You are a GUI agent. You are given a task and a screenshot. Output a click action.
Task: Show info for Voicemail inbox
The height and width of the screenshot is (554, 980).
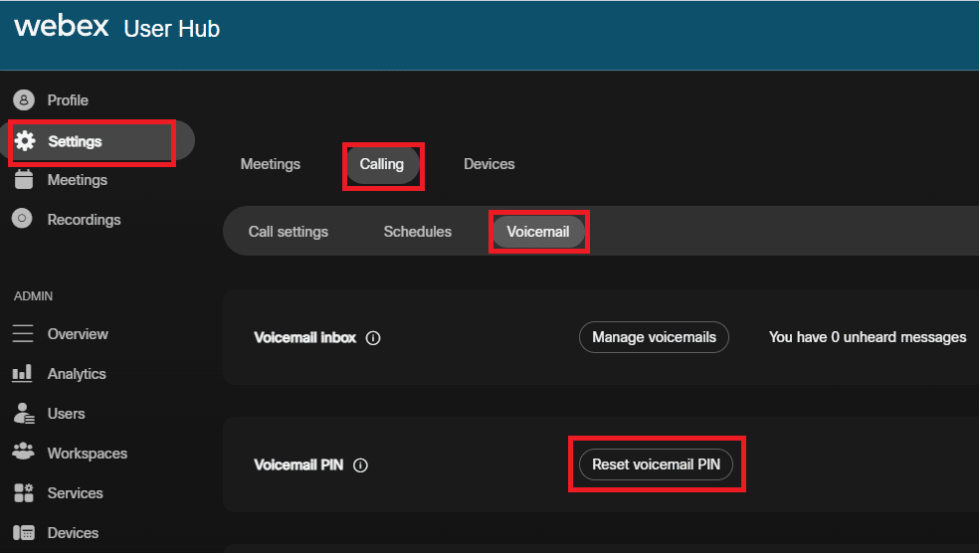373,338
